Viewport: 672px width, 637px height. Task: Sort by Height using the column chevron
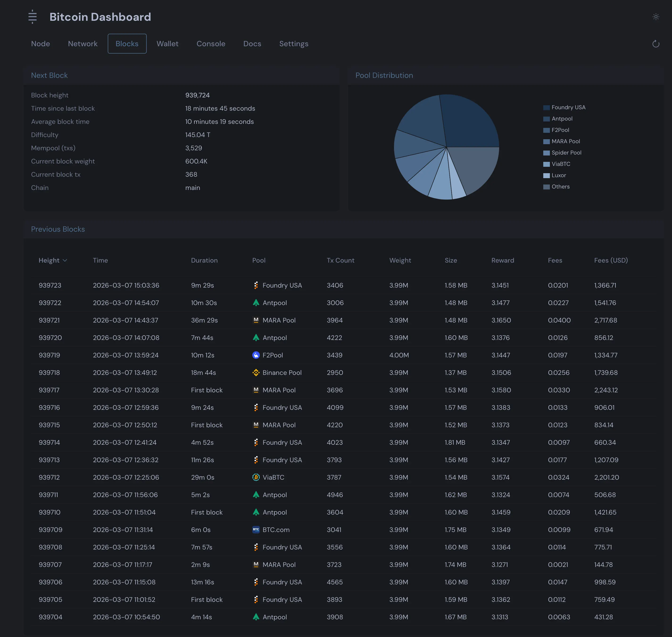[65, 260]
